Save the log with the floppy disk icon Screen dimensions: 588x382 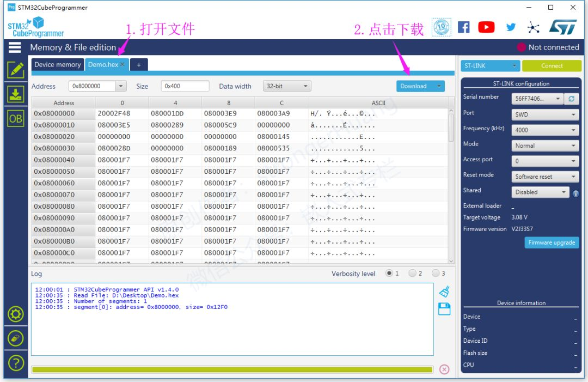[x=444, y=309]
